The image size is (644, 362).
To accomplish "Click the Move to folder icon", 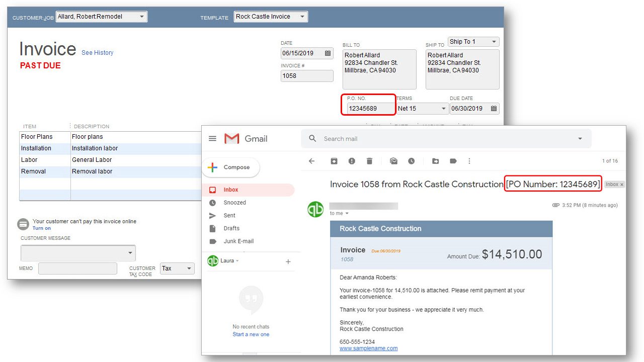I will tap(436, 161).
